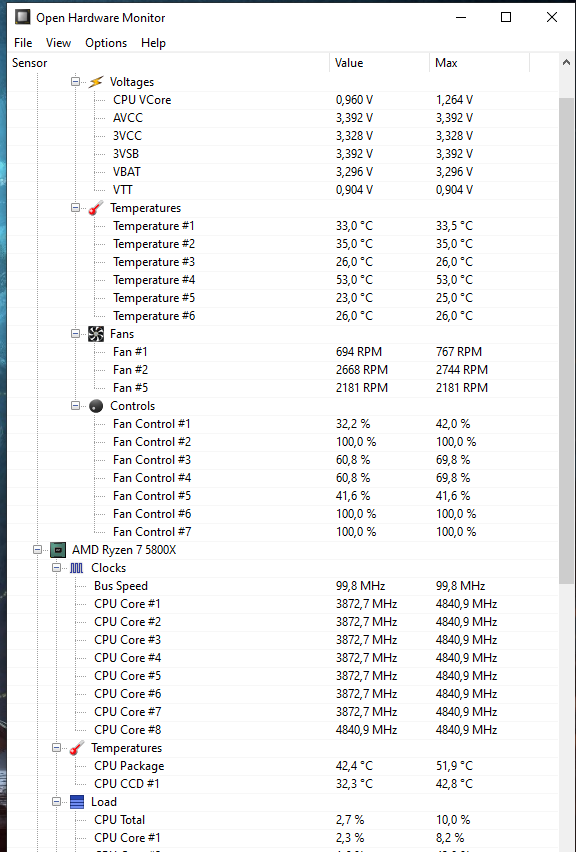Click the AMD Ryzen 7 5800X chip icon

[58, 550]
